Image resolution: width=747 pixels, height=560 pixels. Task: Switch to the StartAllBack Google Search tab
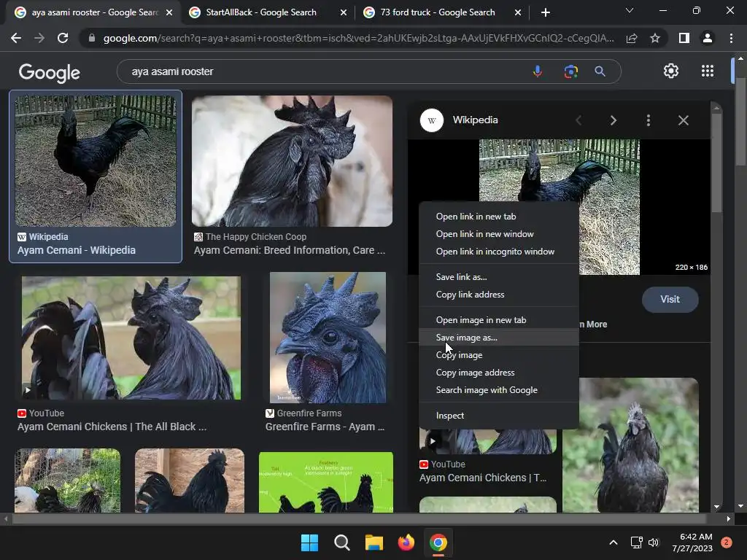tap(261, 12)
